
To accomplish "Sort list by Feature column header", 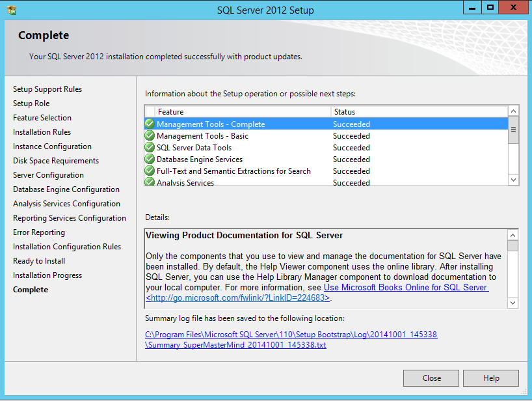I will click(x=243, y=112).
